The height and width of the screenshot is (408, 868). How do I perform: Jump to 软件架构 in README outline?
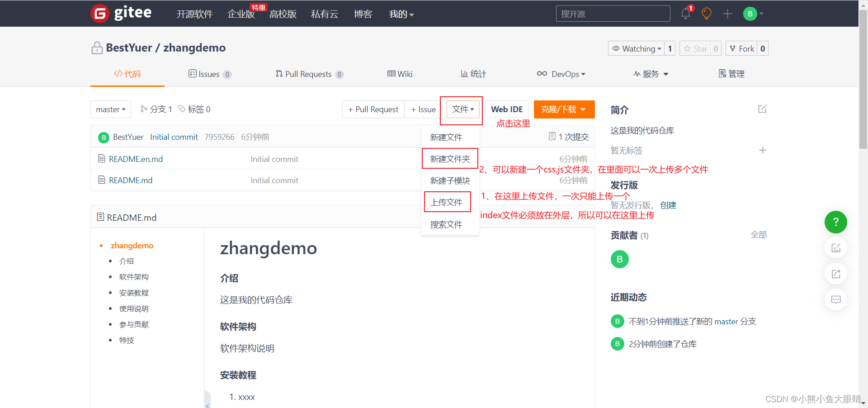134,277
